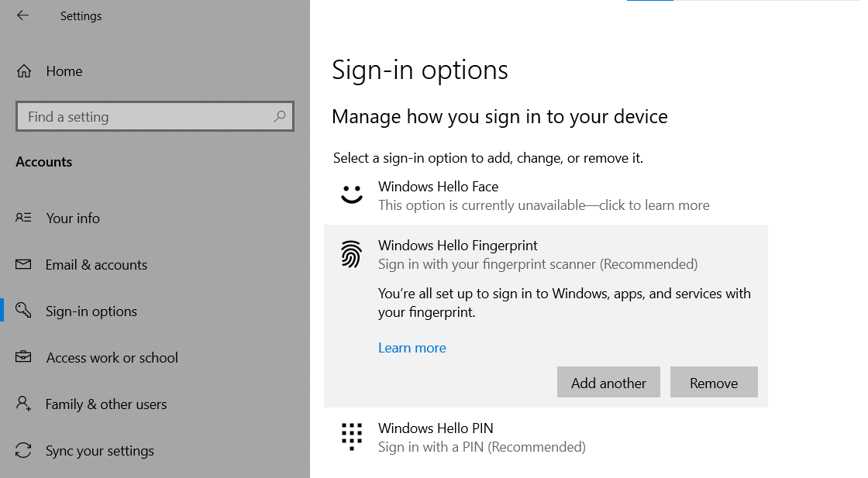This screenshot has height=478, width=868.
Task: Click the Your info person icon
Action: 24,218
